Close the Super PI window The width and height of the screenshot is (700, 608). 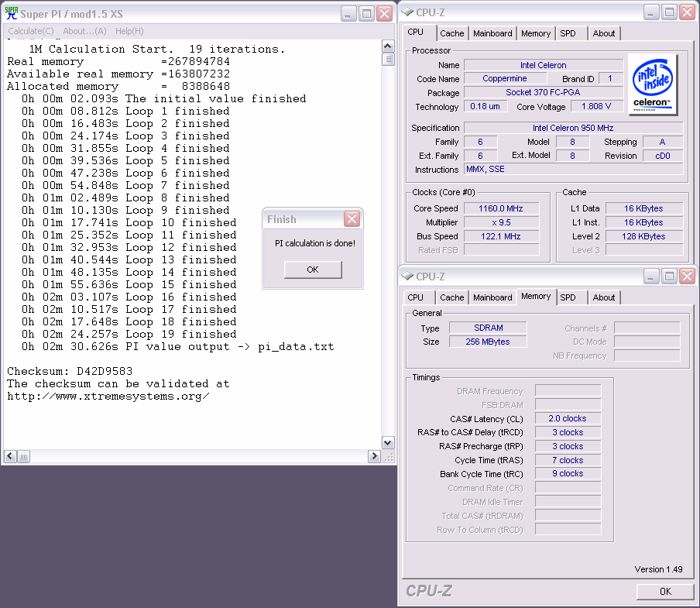pos(384,14)
